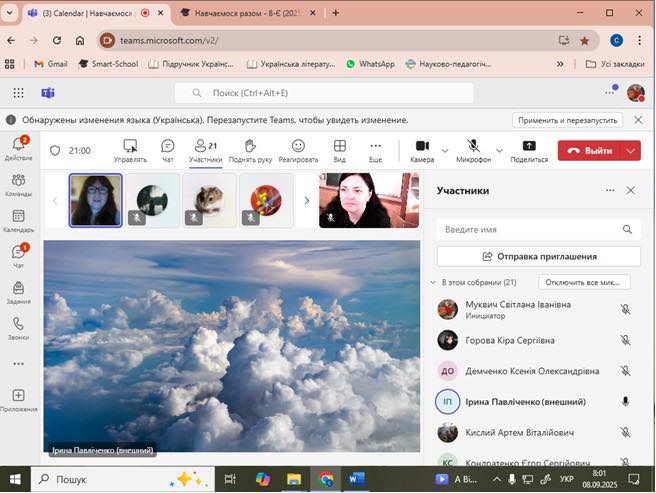656x493 pixels.
Task: Click the Отправка приглашения button
Action: [x=538, y=256]
